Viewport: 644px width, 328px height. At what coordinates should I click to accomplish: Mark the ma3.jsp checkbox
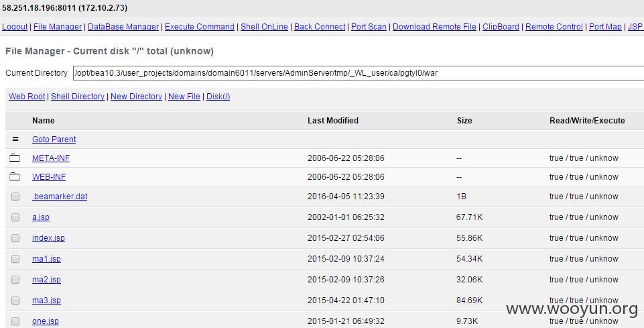coord(15,300)
